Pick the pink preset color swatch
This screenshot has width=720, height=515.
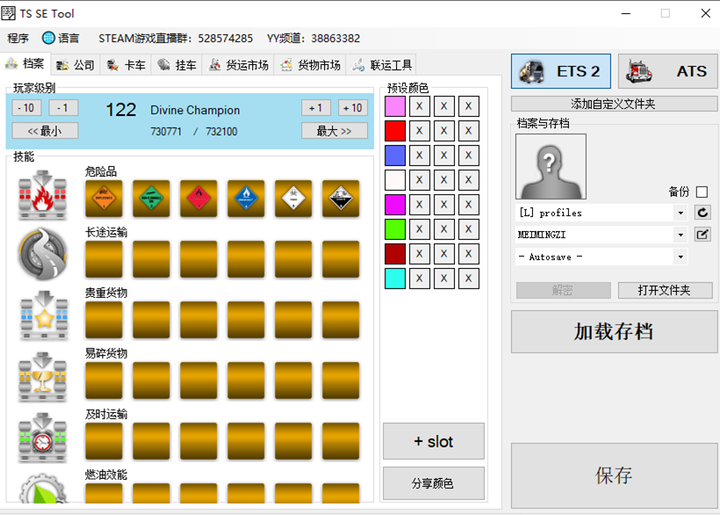pos(395,106)
